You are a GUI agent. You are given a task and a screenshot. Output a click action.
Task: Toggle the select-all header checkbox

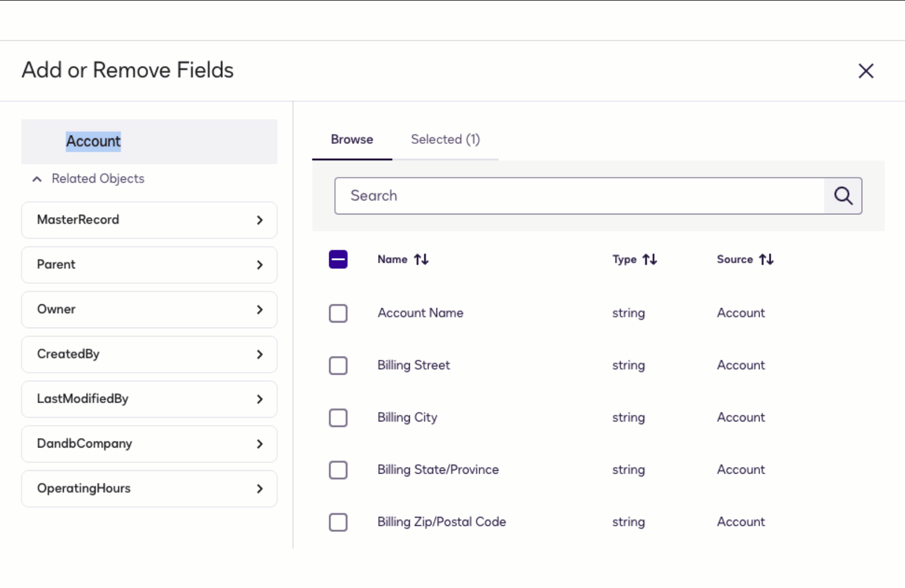pyautogui.click(x=338, y=259)
